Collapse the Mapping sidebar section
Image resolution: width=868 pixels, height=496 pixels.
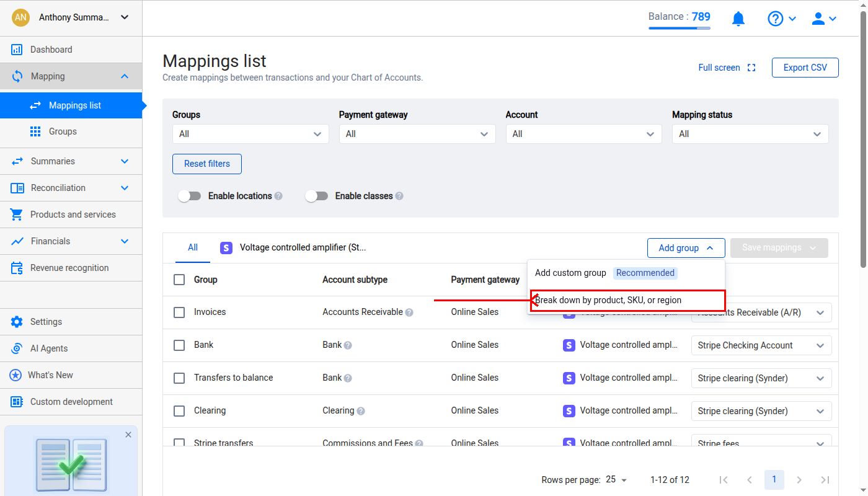125,76
